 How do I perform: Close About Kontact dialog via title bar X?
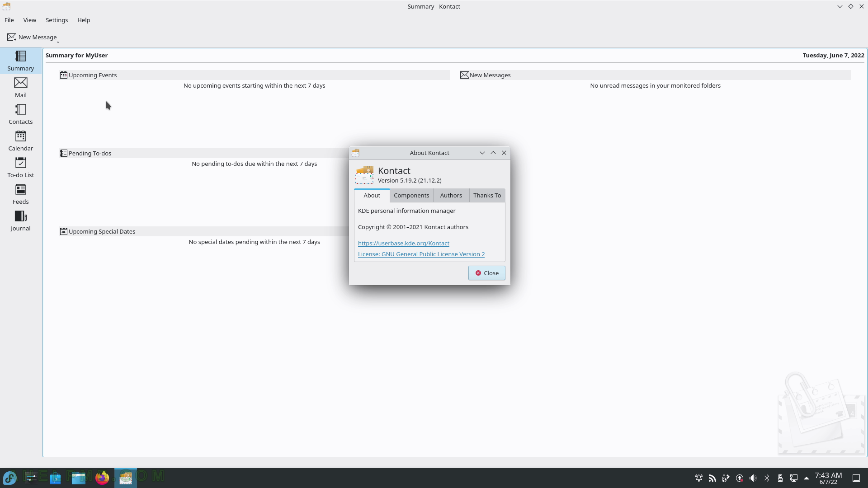pos(504,153)
